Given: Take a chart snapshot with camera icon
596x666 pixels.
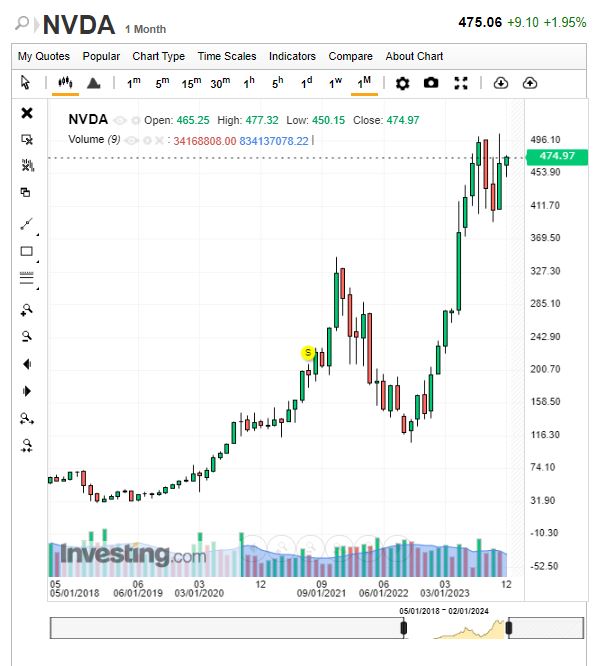Looking at the screenshot, I should pyautogui.click(x=431, y=83).
